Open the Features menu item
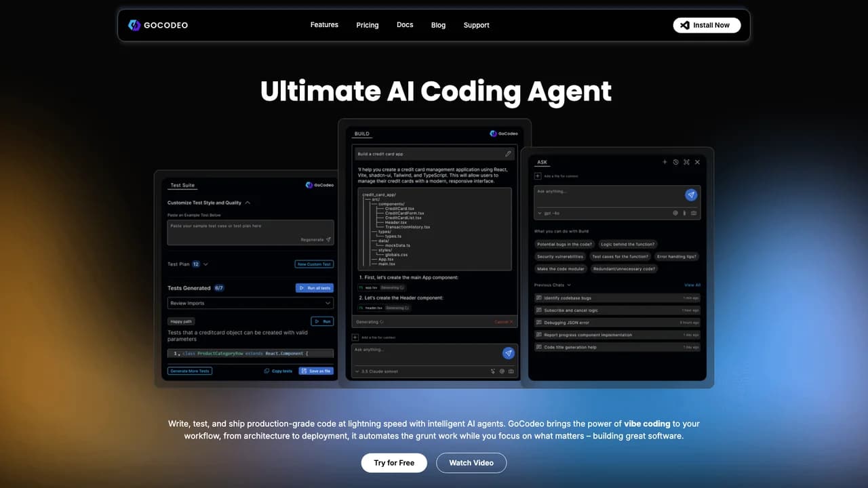868x488 pixels. [324, 25]
